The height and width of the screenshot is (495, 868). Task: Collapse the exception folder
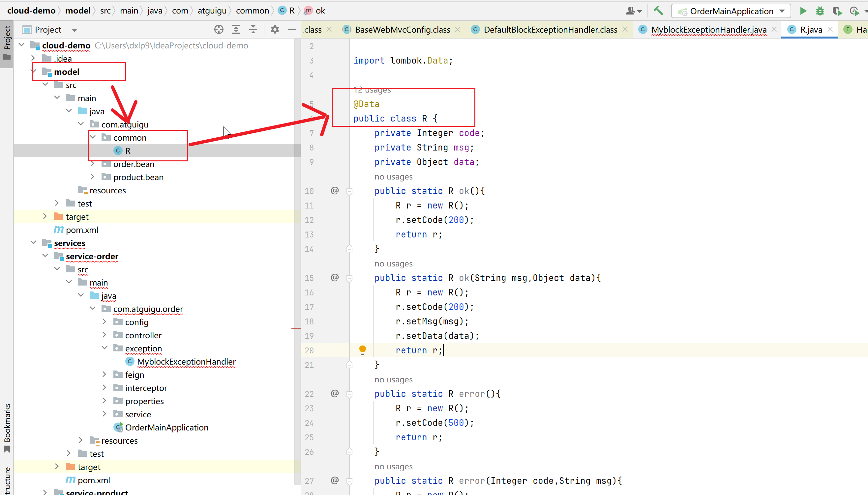coord(105,348)
